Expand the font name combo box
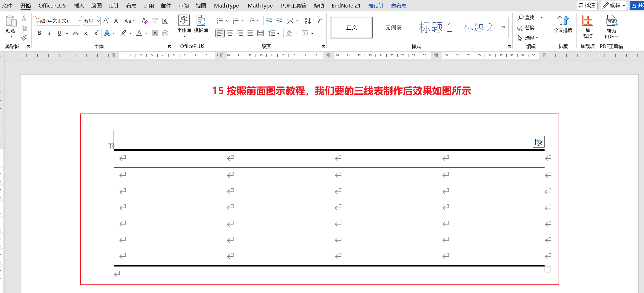This screenshot has height=293, width=644. tap(80, 21)
